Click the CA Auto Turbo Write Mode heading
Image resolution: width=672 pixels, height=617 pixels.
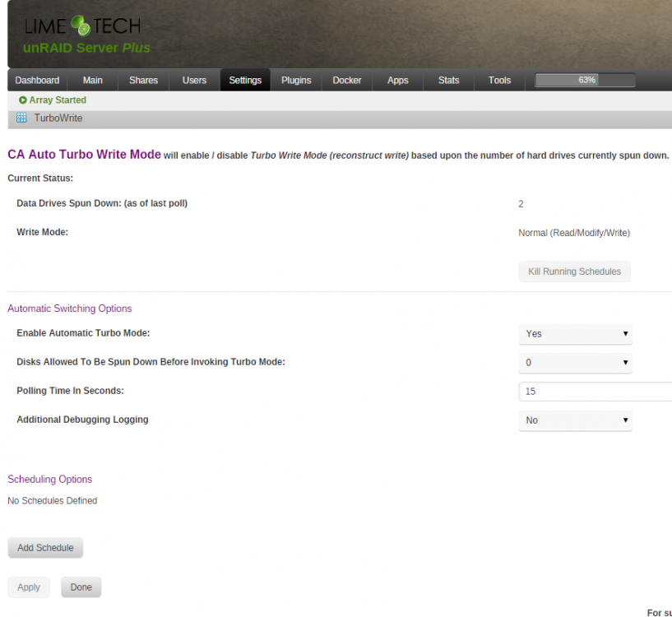pos(85,155)
